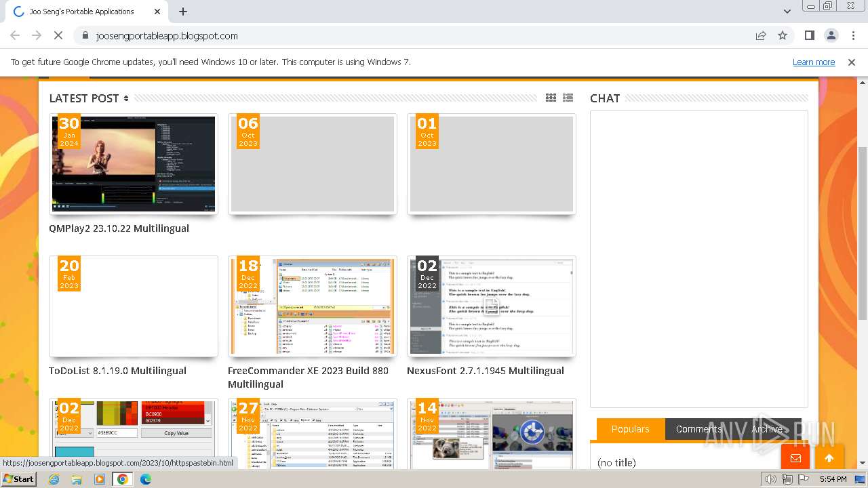Open the Chrome three-dot menu

coord(853,36)
